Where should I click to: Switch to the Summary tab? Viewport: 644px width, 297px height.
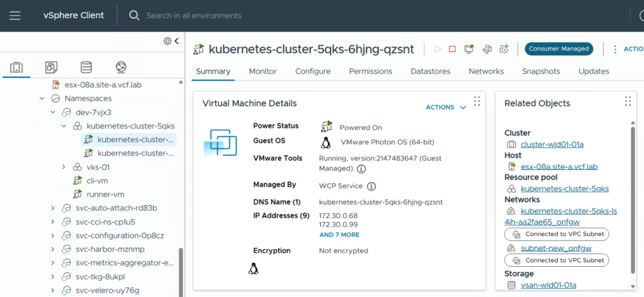pos(213,72)
